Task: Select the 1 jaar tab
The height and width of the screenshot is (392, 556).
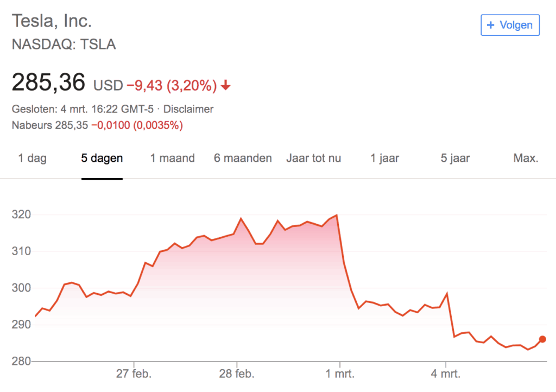Action: (x=385, y=159)
